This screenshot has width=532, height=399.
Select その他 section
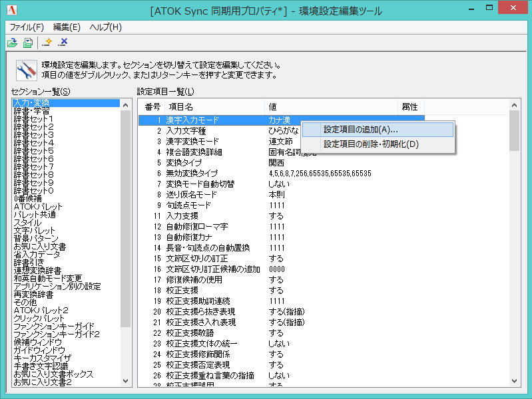pos(66,303)
